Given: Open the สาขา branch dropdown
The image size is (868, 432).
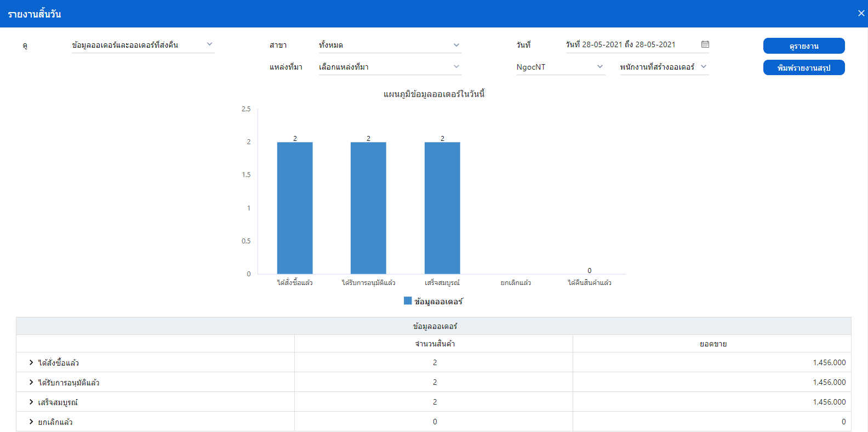Looking at the screenshot, I should (390, 45).
